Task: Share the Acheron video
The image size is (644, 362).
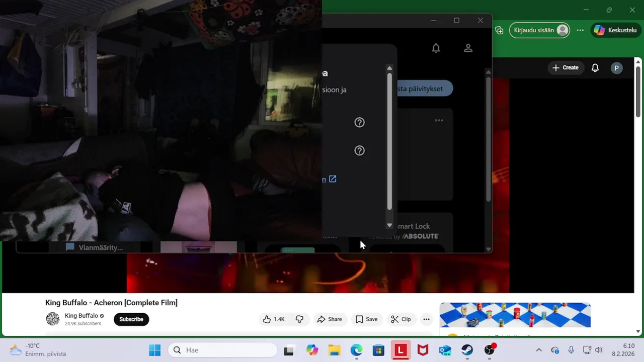Action: tap(330, 319)
